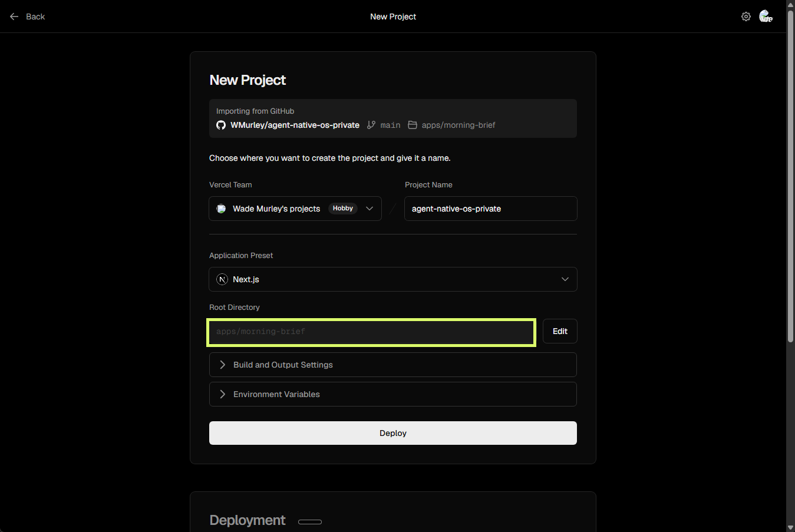This screenshot has height=532, width=795.
Task: Focus the Project Name input field
Action: (491, 209)
